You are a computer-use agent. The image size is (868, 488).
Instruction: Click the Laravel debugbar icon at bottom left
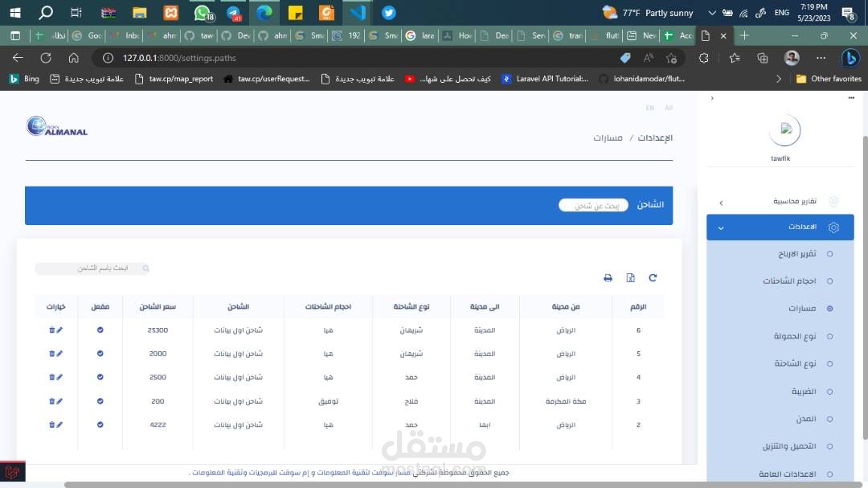(x=12, y=472)
